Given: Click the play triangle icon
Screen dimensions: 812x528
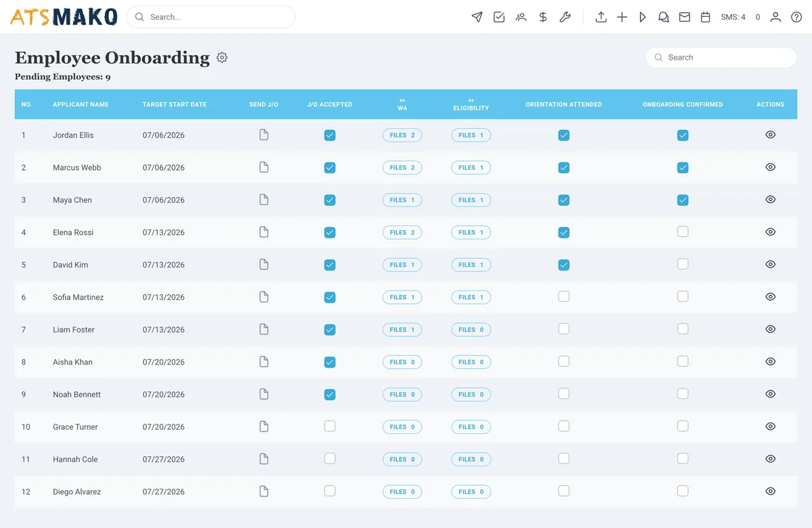Looking at the screenshot, I should click(643, 17).
